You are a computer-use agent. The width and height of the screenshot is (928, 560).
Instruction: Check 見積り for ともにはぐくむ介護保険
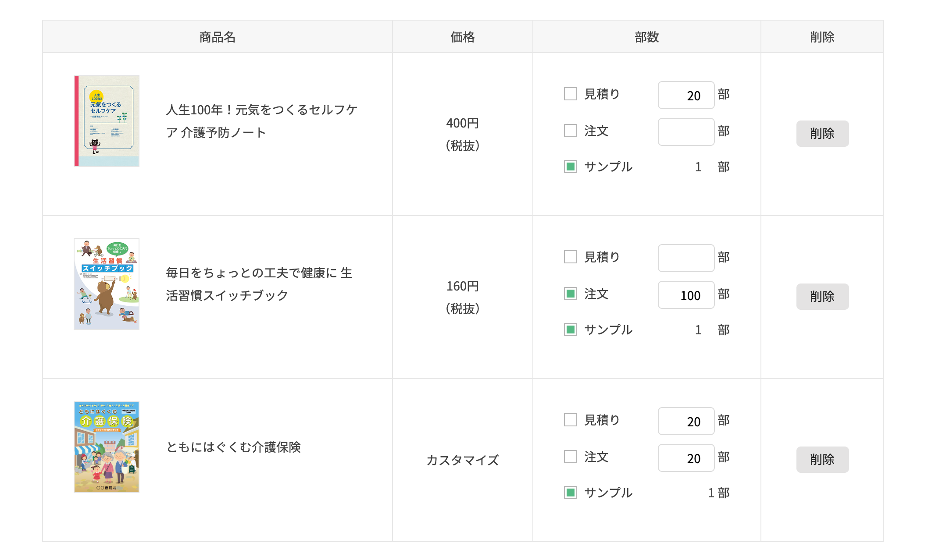tap(570, 420)
